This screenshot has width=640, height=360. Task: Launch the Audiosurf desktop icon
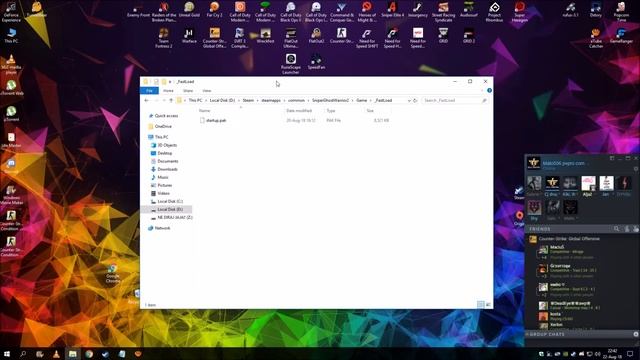[x=469, y=10]
